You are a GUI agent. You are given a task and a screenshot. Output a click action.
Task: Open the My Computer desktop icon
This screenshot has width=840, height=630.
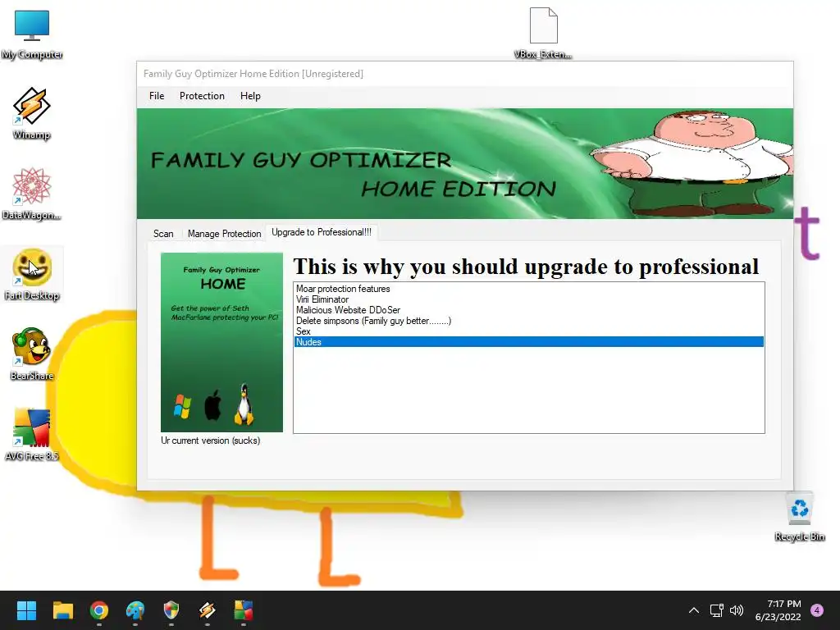[32, 33]
